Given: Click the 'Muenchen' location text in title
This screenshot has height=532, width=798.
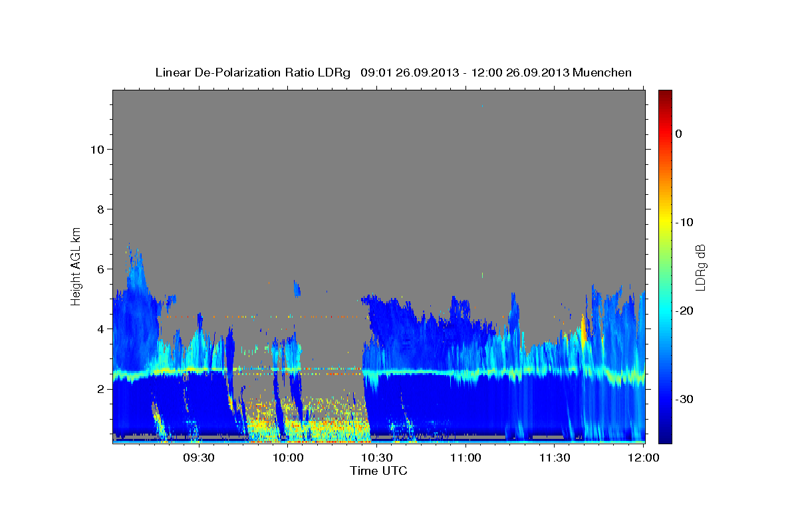Looking at the screenshot, I should coord(602,72).
